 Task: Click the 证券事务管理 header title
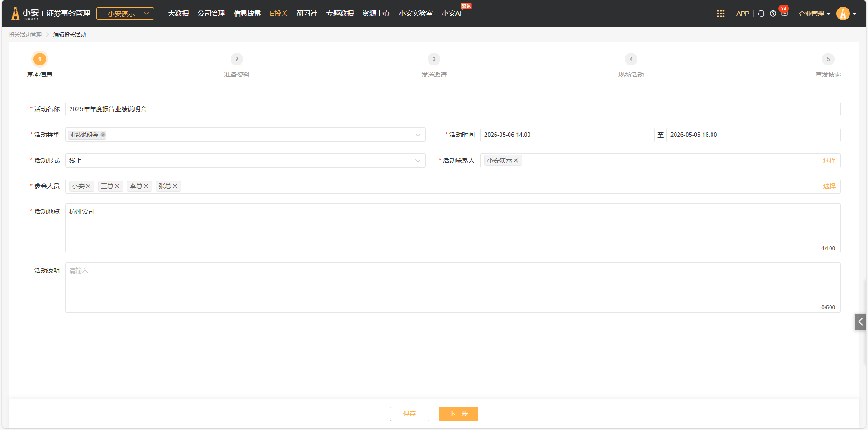(x=68, y=14)
